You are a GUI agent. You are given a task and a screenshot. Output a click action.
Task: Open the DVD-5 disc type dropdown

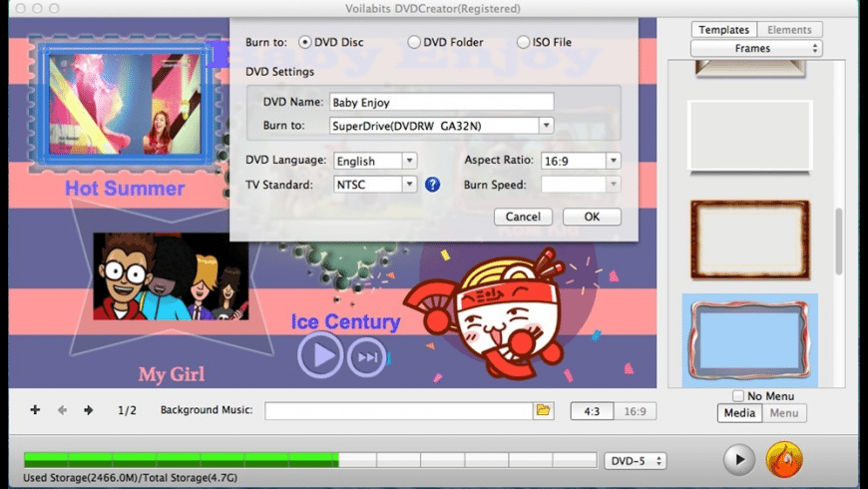(635, 461)
